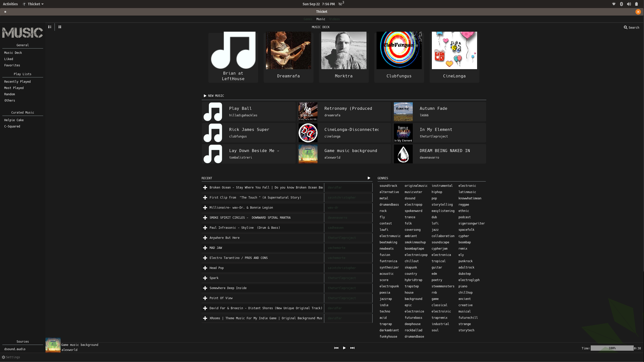Screen dimensions: 644x362
Task: Switch to the Games tab
Action: [x=308, y=19]
